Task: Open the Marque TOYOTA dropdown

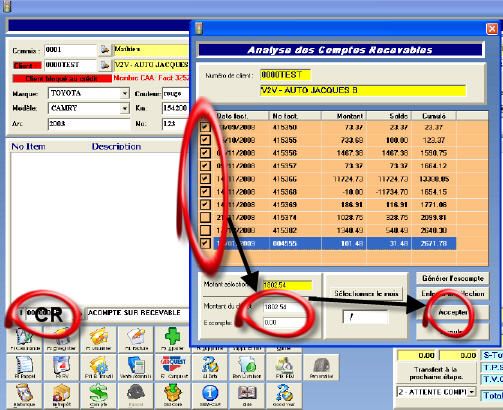Action: pyautogui.click(x=125, y=93)
